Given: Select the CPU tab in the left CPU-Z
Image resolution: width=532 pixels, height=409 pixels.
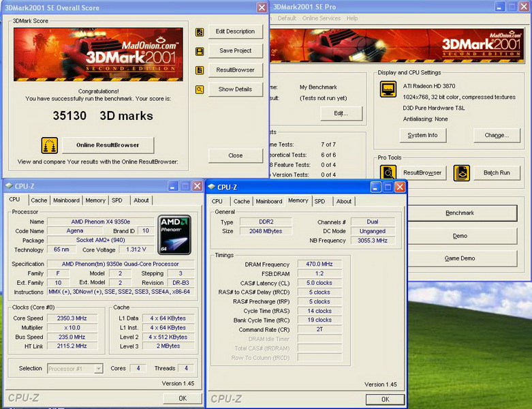Looking at the screenshot, I should coord(14,199).
